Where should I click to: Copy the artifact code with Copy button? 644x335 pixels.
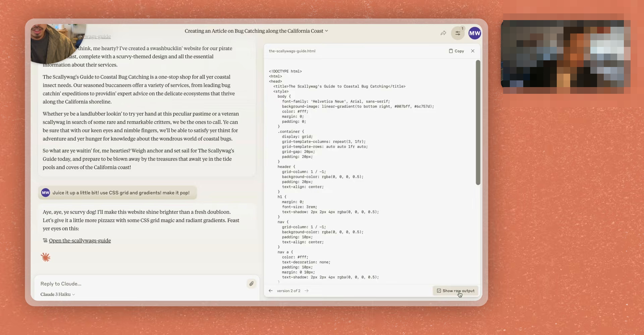457,51
